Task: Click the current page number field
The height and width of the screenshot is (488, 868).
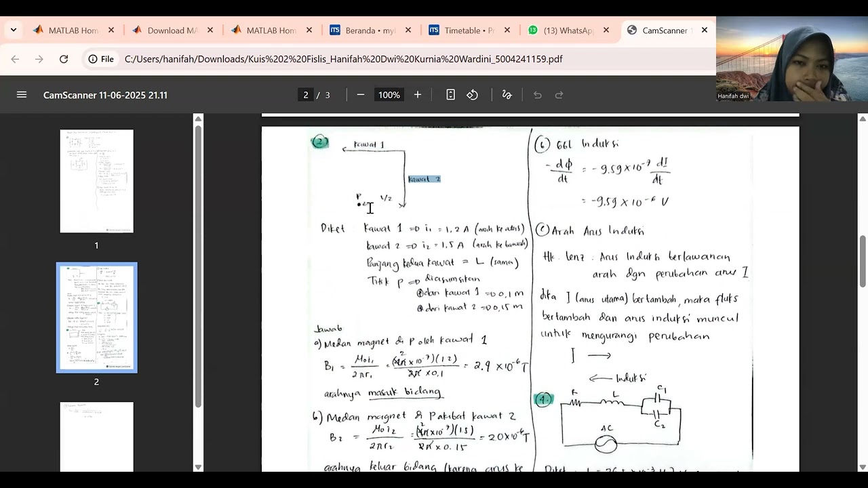Action: coord(306,95)
